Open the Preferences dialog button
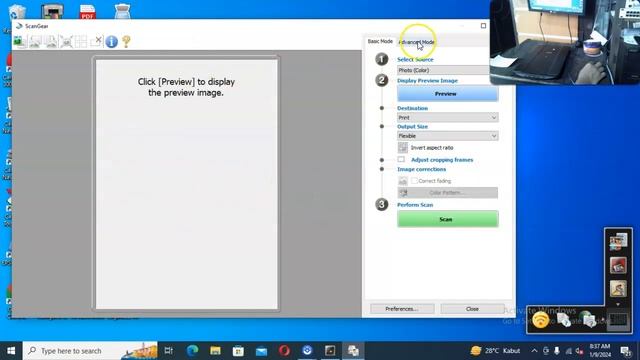The width and height of the screenshot is (640, 360). tap(402, 309)
